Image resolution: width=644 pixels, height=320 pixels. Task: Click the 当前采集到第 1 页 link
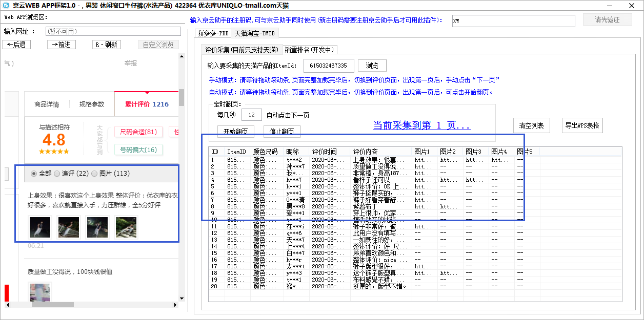[421, 125]
